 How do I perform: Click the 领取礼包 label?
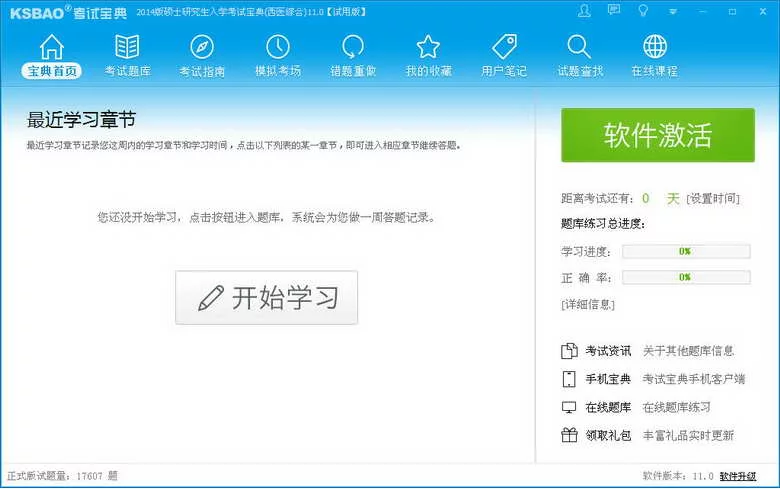coord(608,436)
